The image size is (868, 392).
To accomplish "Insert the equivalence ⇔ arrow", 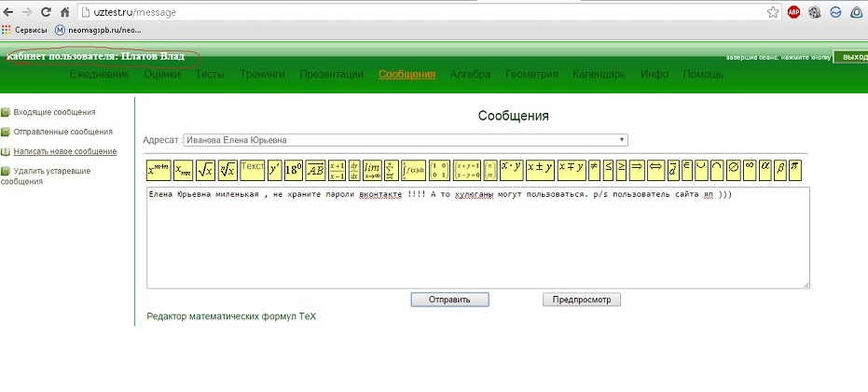I will [x=656, y=170].
